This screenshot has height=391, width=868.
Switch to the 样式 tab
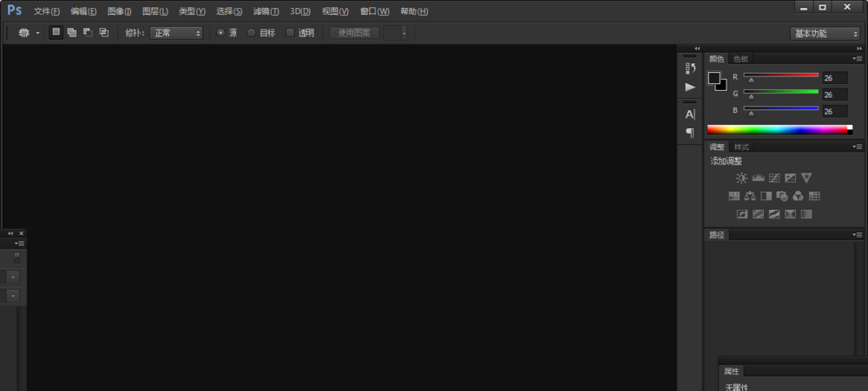pyautogui.click(x=741, y=147)
